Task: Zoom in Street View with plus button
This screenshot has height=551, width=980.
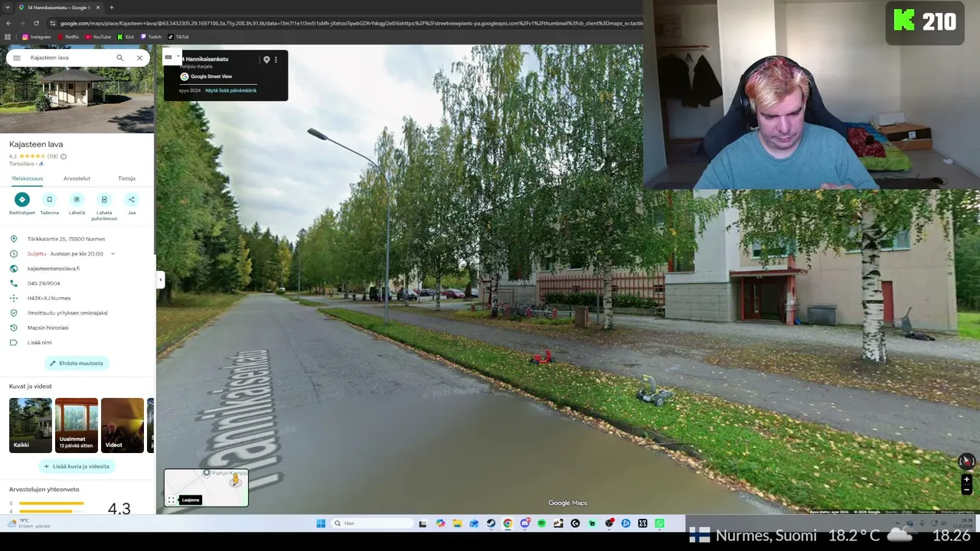Action: (966, 480)
